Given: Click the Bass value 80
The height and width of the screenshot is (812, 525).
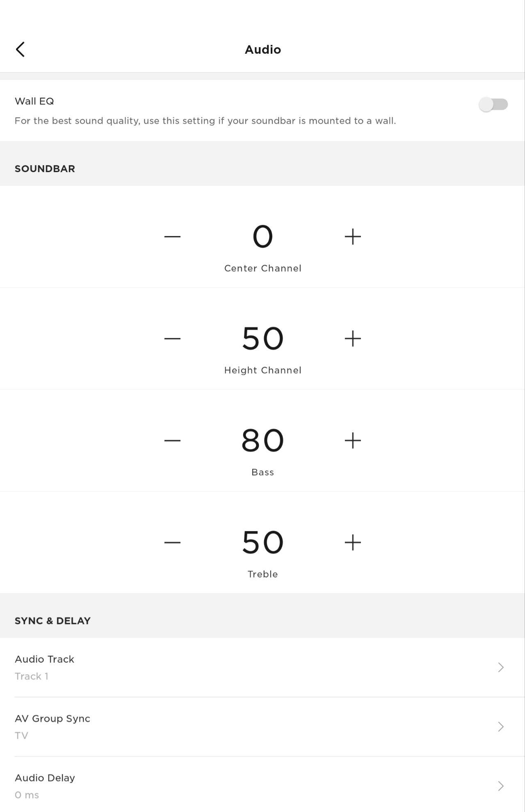Looking at the screenshot, I should point(262,441).
